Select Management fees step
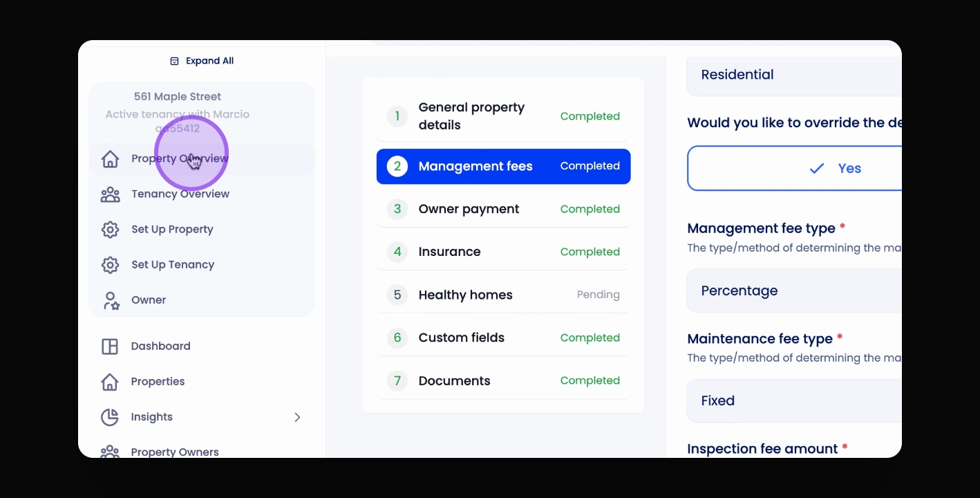 click(x=503, y=166)
